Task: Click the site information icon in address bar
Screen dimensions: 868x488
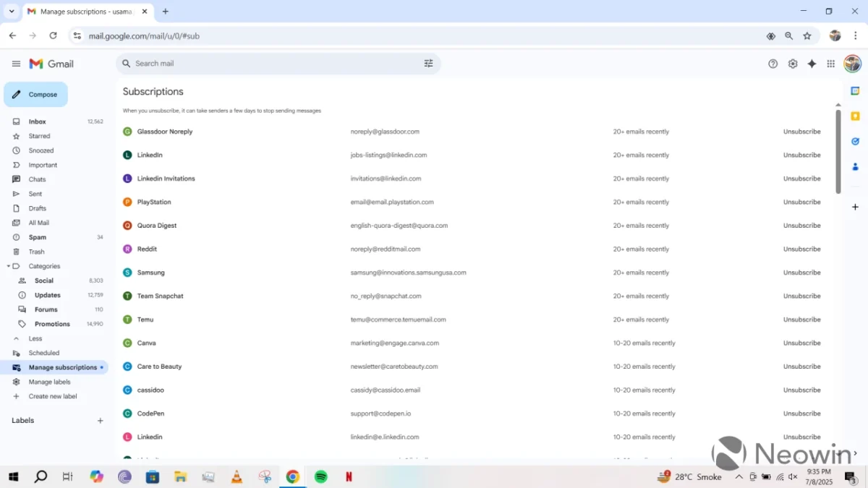Action: pos(77,35)
